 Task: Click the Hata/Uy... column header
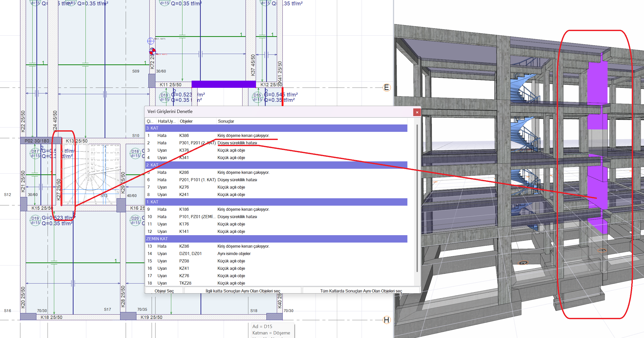pos(167,121)
